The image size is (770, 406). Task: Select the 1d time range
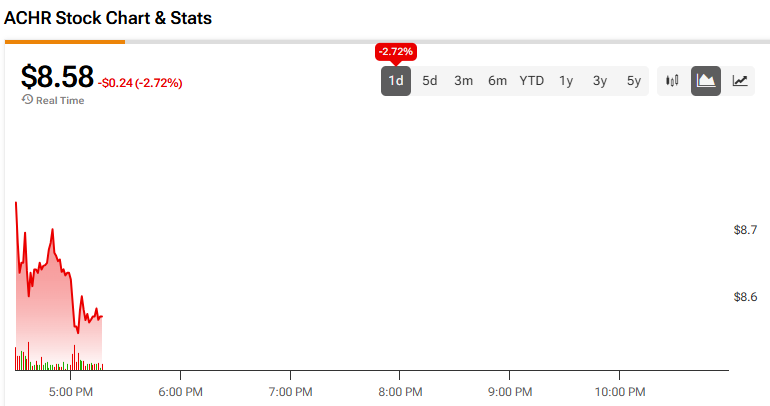click(396, 81)
